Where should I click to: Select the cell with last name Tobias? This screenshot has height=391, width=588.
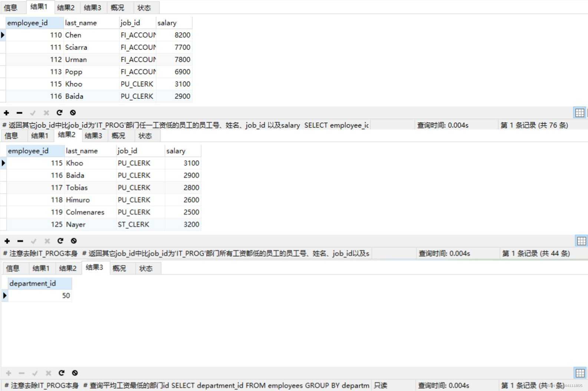pyautogui.click(x=91, y=188)
